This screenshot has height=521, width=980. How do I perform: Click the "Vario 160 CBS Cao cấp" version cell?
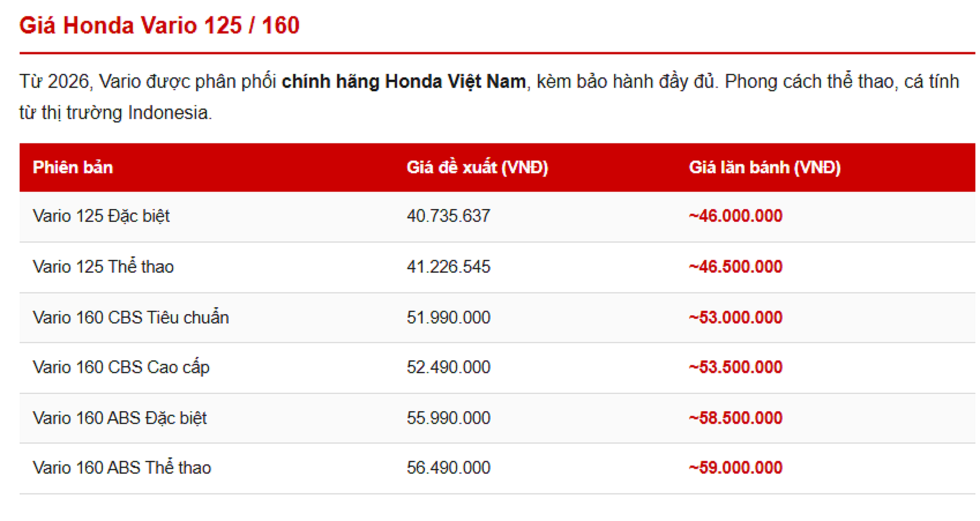click(x=121, y=367)
